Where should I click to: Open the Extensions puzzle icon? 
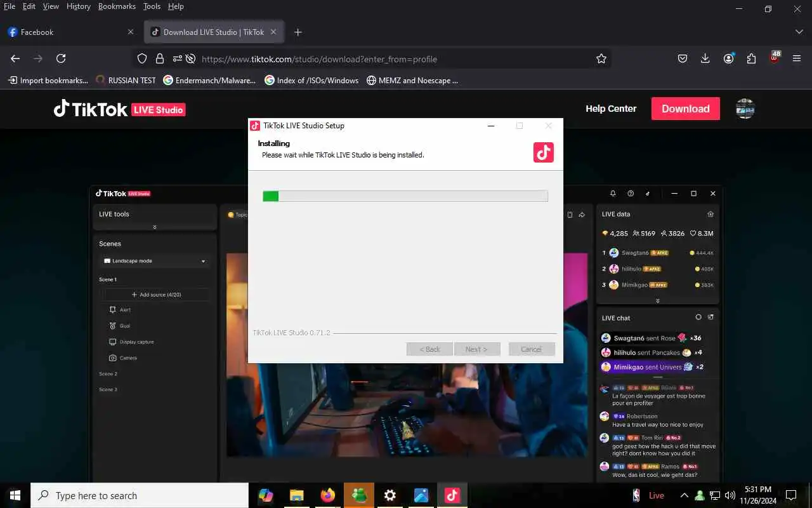751,58
